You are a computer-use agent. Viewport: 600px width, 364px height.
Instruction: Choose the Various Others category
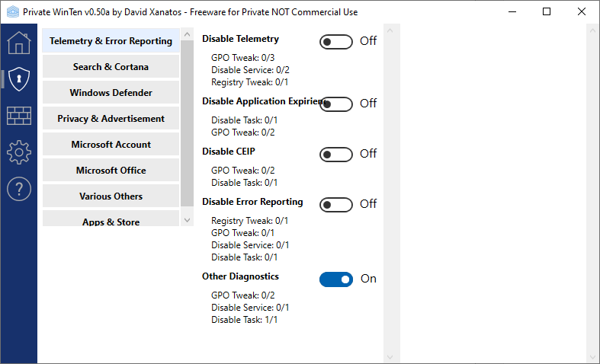coord(111,196)
